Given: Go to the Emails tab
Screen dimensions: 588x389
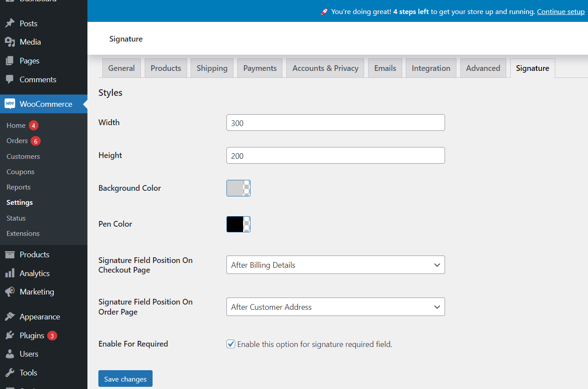Looking at the screenshot, I should coord(385,68).
